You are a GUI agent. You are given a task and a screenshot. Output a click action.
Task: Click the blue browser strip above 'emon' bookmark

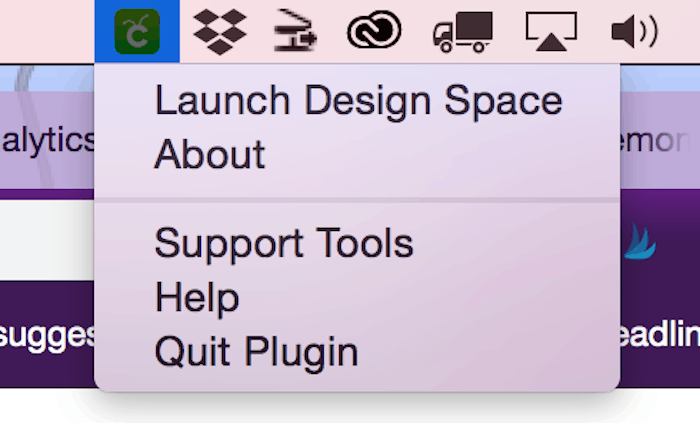click(x=660, y=79)
